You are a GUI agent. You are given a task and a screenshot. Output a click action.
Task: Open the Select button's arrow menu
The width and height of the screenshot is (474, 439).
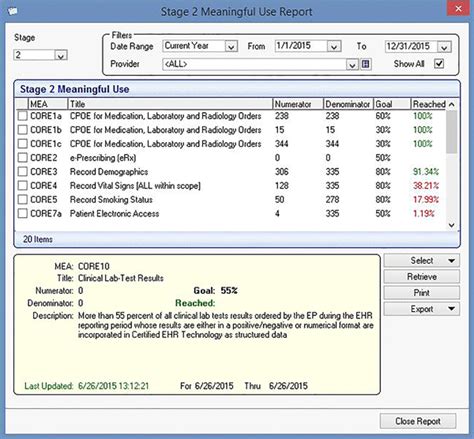(452, 261)
